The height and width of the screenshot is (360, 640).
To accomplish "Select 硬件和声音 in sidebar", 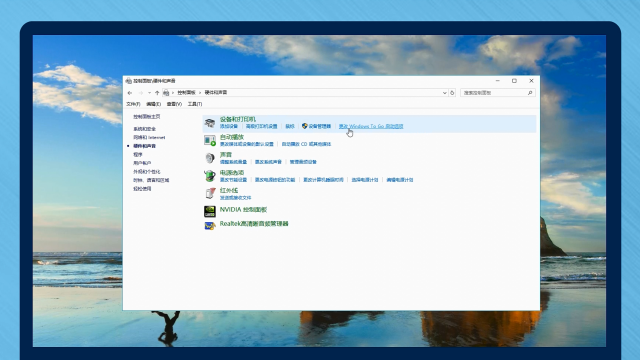I will [x=144, y=146].
